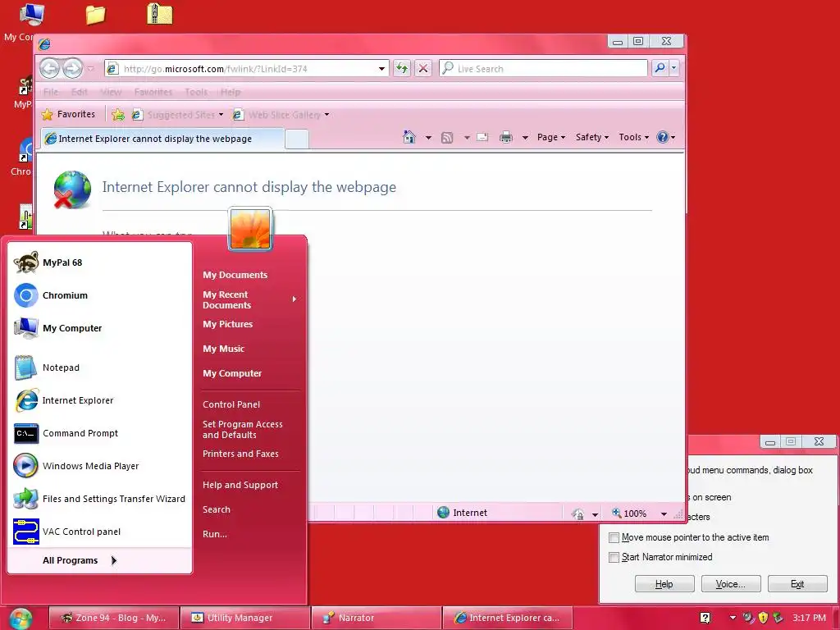
Task: Open the zipped folder desktop icon
Action: [x=160, y=14]
